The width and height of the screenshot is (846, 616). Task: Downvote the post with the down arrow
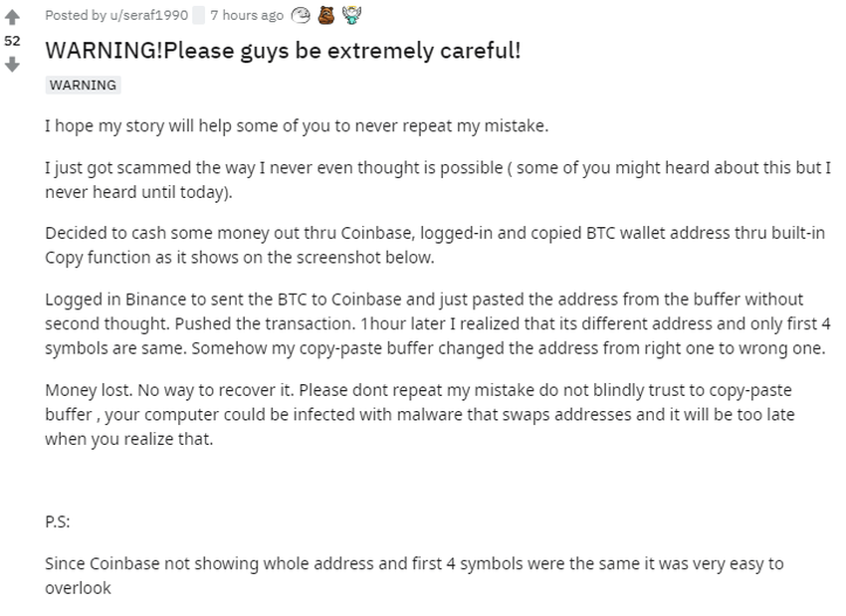click(12, 65)
